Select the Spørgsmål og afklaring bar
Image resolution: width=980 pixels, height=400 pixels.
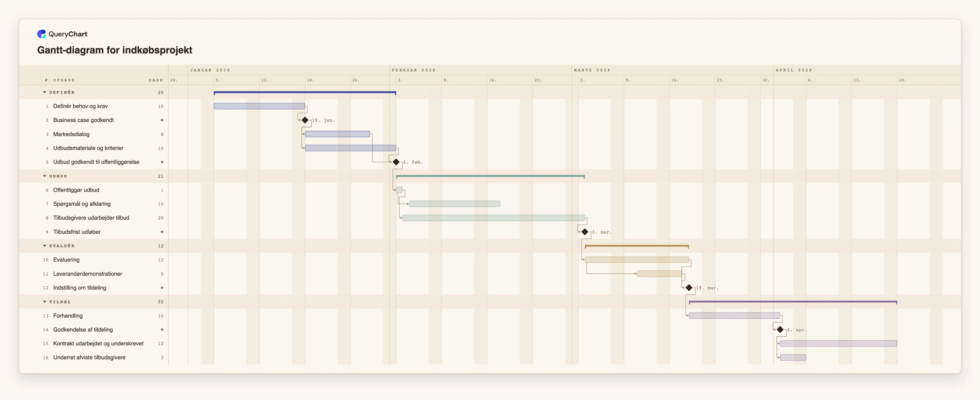click(455, 204)
